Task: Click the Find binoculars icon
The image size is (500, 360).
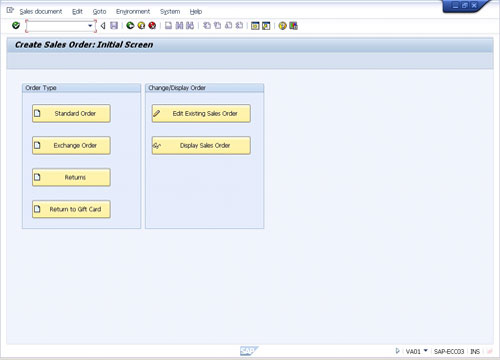Action: [179, 25]
